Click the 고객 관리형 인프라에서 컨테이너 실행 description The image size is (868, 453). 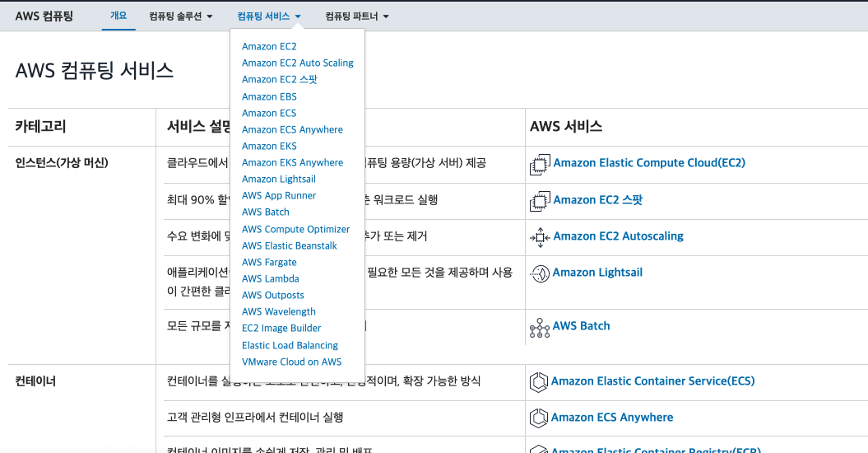pos(255,418)
